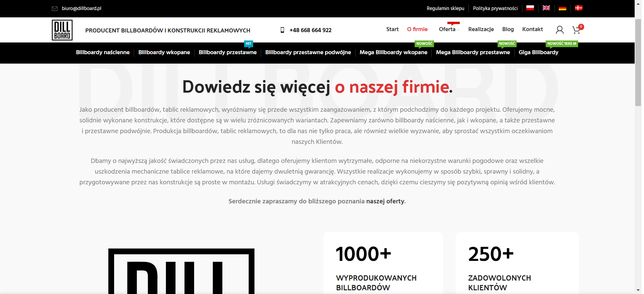Open the Regulamin sklepu link
The width and height of the screenshot is (644, 294).
point(445,8)
